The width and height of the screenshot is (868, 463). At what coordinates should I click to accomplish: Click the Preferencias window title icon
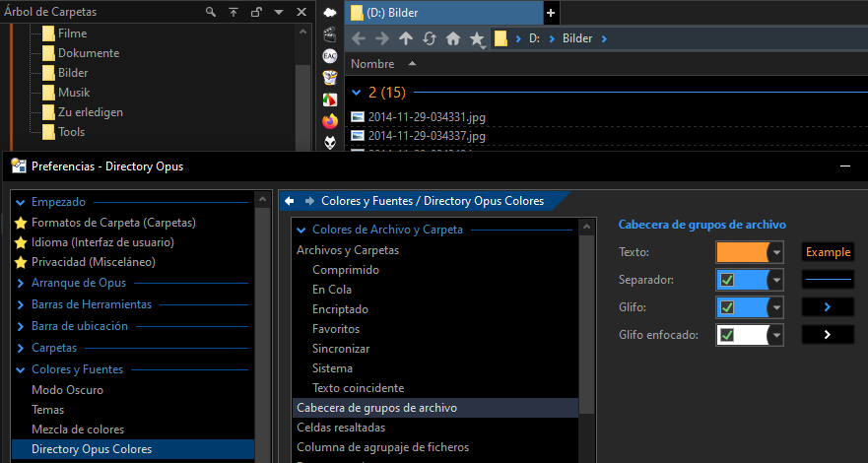pyautogui.click(x=19, y=165)
